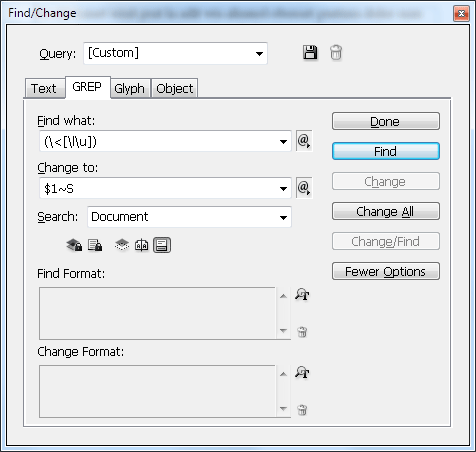
Task: Toggle Include Master Pages search option
Action: pyautogui.click(x=142, y=245)
